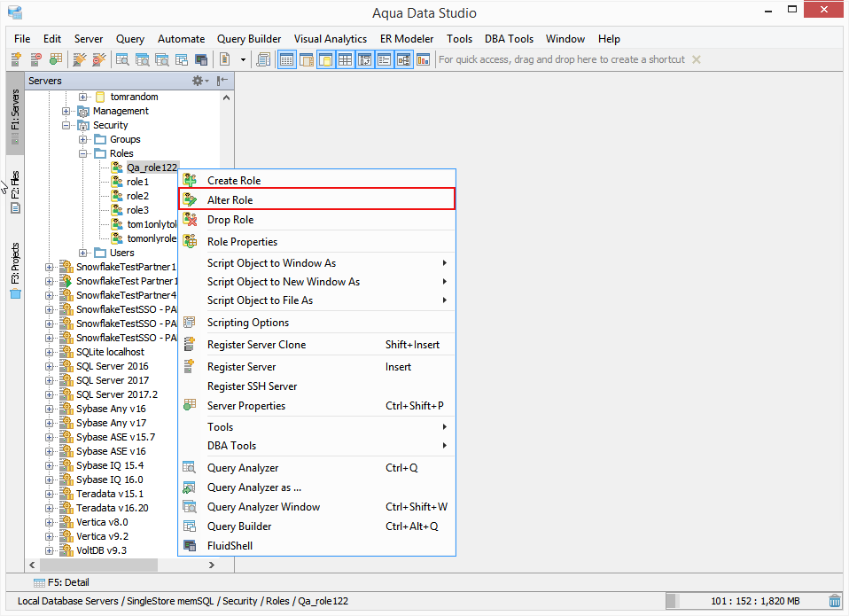
Task: Click the new document toolbar icon
Action: tap(225, 59)
